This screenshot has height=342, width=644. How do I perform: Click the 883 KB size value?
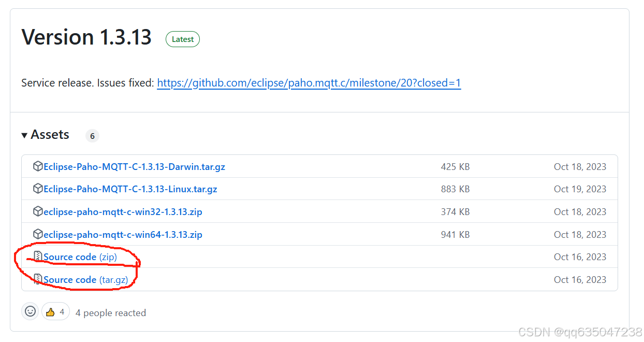[x=456, y=189]
